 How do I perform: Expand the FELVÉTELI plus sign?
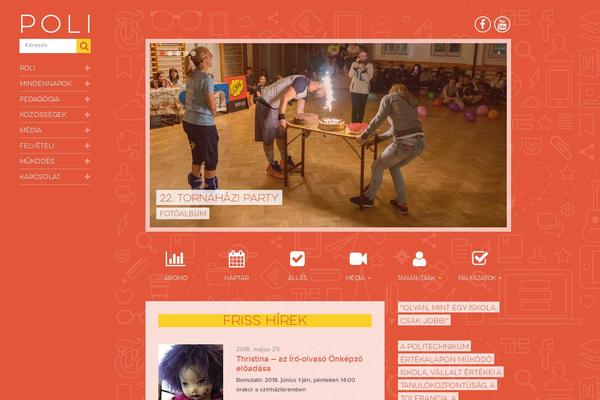click(x=87, y=146)
